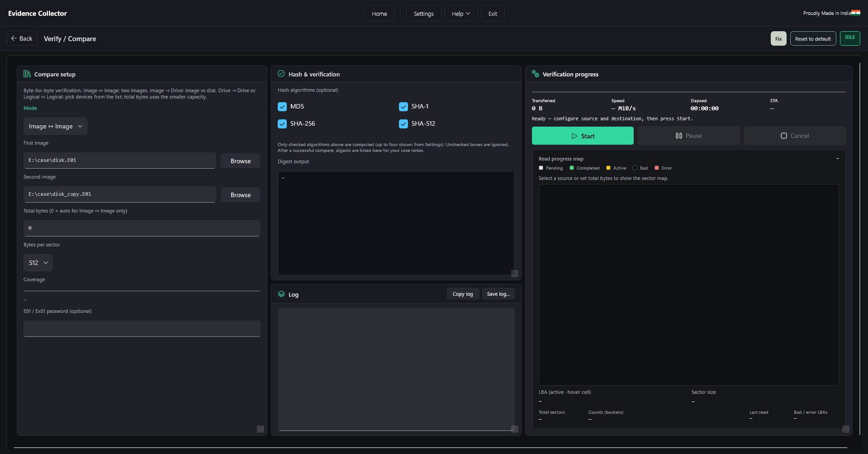Click the Error legend red swatch
The image size is (868, 454).
(x=657, y=168)
